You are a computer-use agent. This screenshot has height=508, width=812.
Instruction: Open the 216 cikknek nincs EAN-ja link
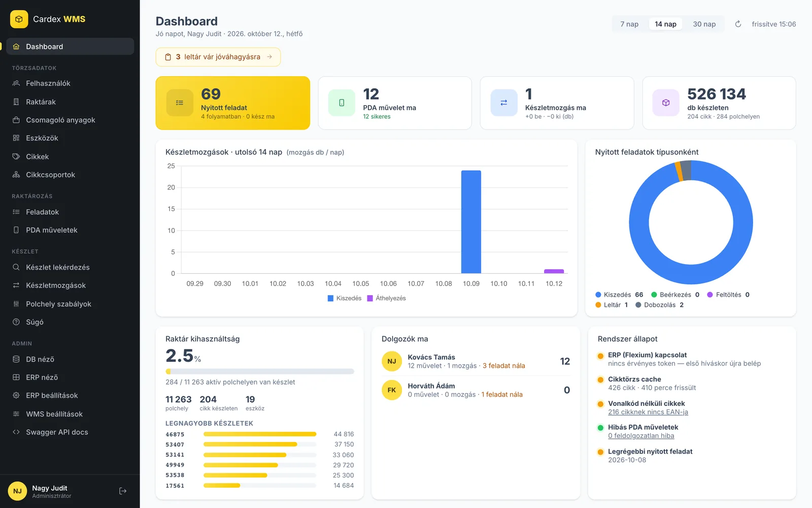[x=648, y=412]
